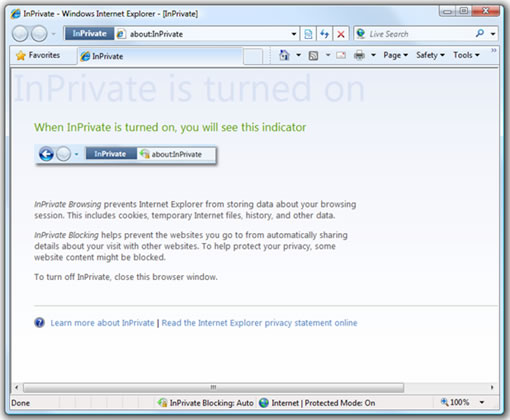Click the red Stop button
The height and width of the screenshot is (420, 510).
341,34
